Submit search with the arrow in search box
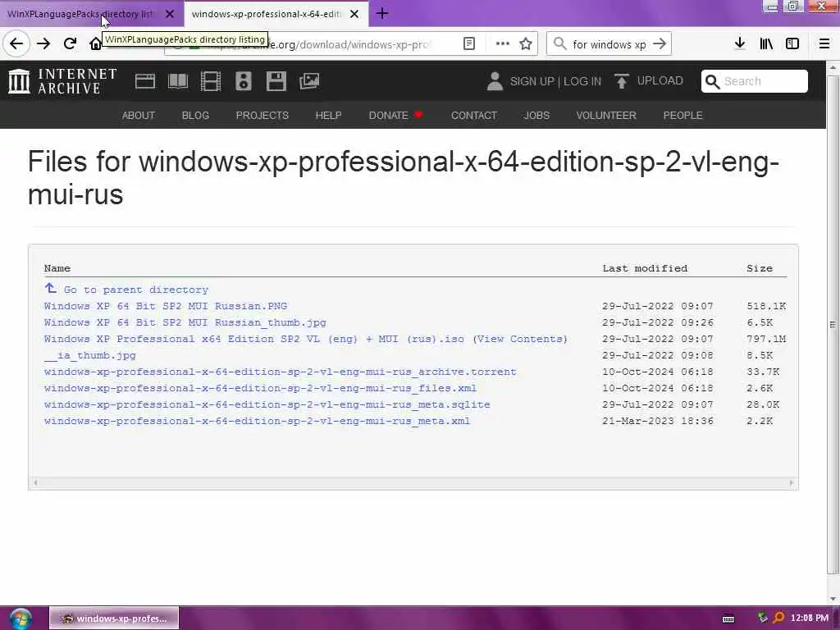The width and height of the screenshot is (840, 630). coord(660,44)
